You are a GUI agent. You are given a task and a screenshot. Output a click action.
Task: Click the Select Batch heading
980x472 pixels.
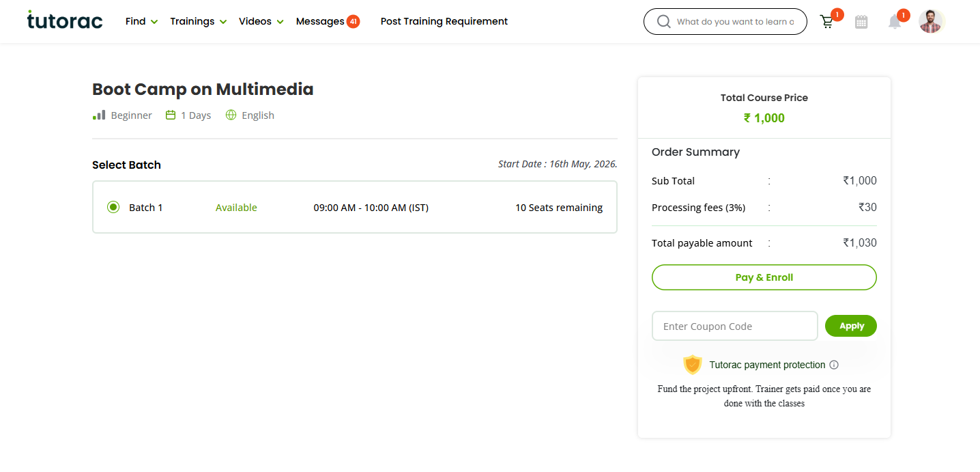point(126,165)
